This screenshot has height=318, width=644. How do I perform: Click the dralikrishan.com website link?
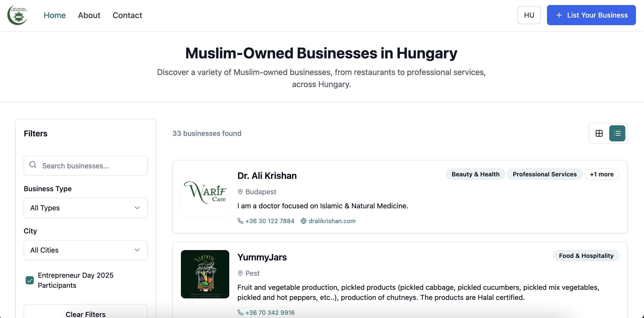pos(332,221)
